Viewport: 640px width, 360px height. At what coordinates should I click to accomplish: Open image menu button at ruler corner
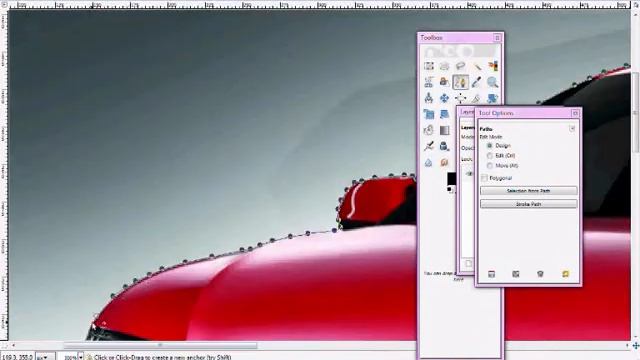(x=4, y=5)
